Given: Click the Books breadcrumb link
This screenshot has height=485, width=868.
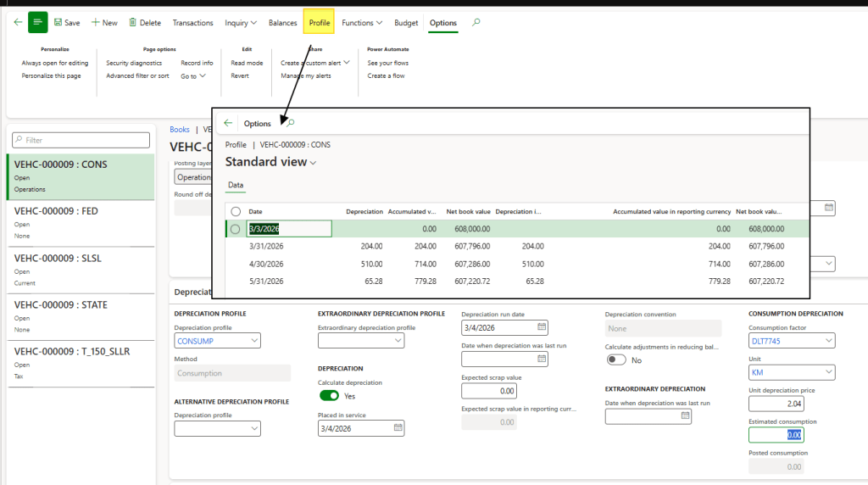Looking at the screenshot, I should click(180, 130).
